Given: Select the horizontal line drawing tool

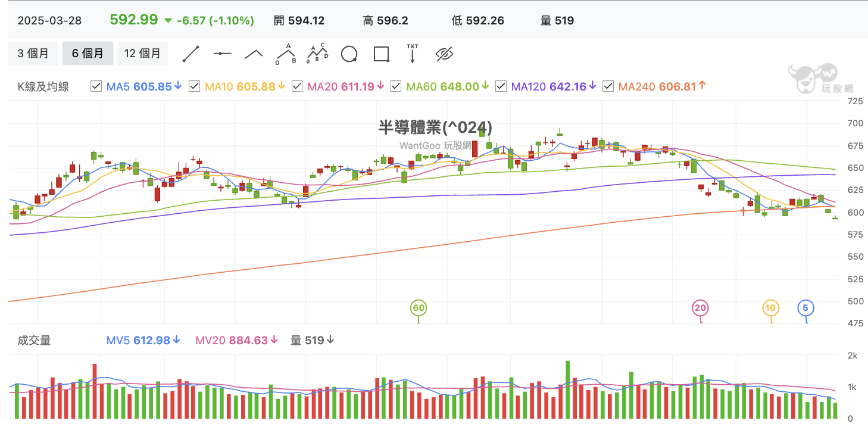Looking at the screenshot, I should click(x=222, y=54).
